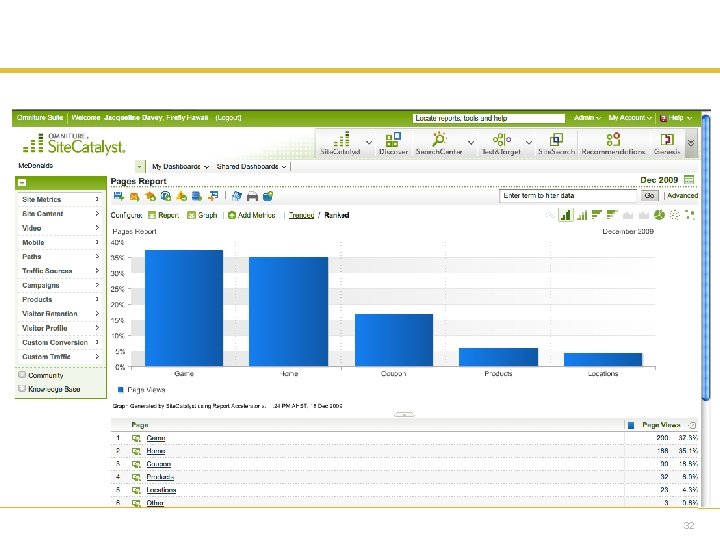The width and height of the screenshot is (720, 540).
Task: Open the Advanced filter link
Action: point(682,196)
